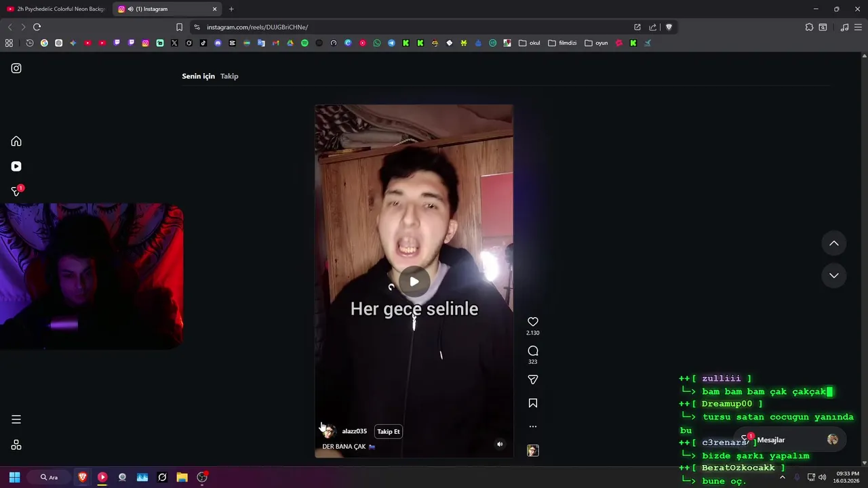Save the reel with bookmark icon
The width and height of the screenshot is (868, 488).
click(533, 403)
